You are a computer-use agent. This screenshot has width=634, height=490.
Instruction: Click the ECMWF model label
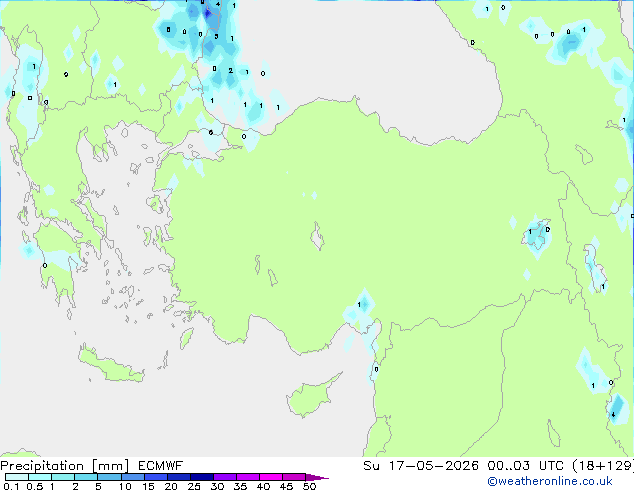pyautogui.click(x=161, y=466)
